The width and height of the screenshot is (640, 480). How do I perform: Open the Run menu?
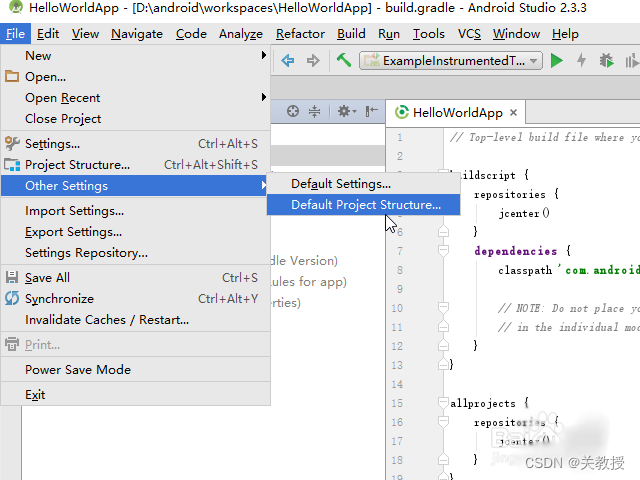389,34
